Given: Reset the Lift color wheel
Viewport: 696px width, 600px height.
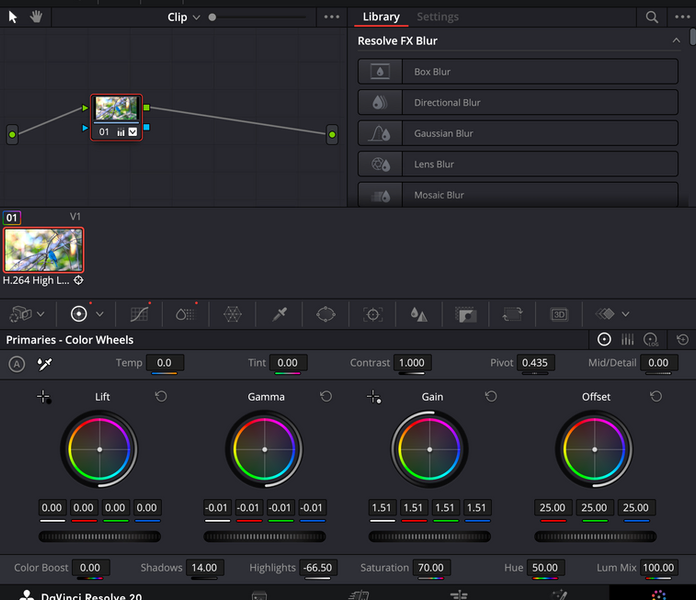Looking at the screenshot, I should [x=161, y=396].
